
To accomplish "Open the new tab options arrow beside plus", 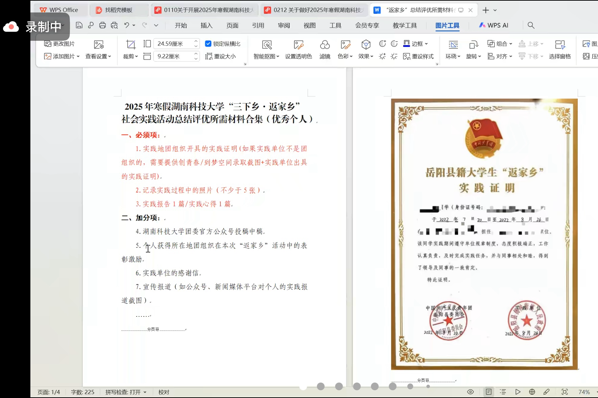I will [495, 10].
